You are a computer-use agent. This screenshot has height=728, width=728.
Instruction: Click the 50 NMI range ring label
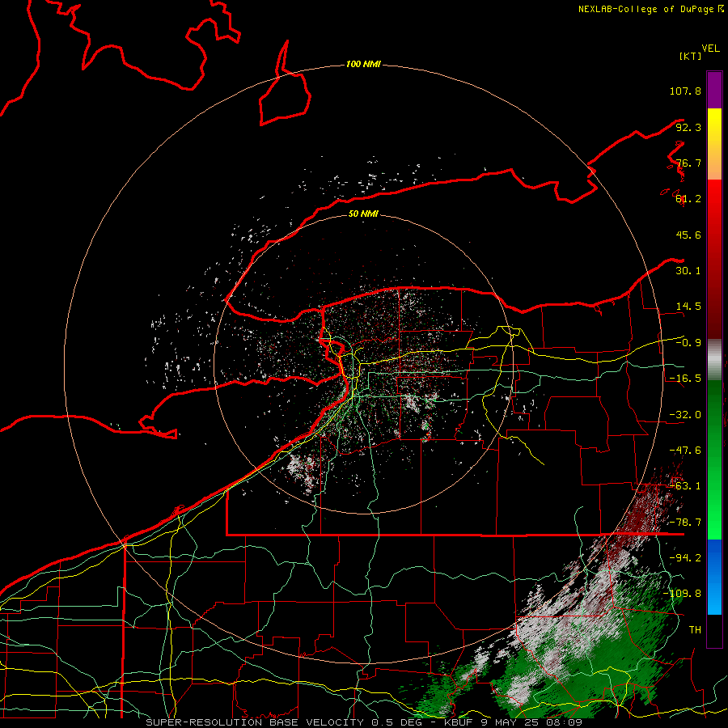(x=363, y=214)
